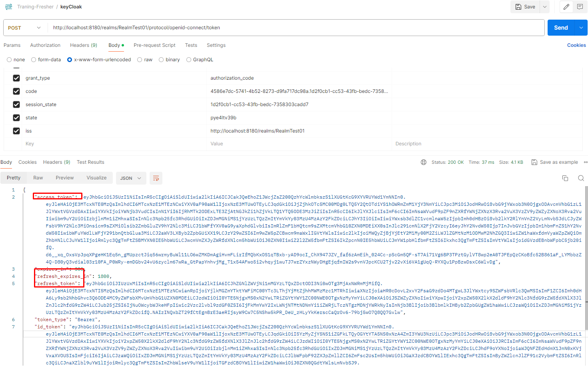The width and height of the screenshot is (588, 368).
Task: Click the keyCloak request name
Action: pos(71,7)
